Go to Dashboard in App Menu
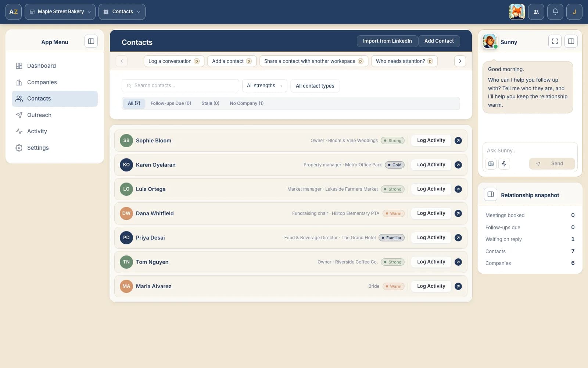This screenshot has width=588, height=368. pyautogui.click(x=55, y=66)
